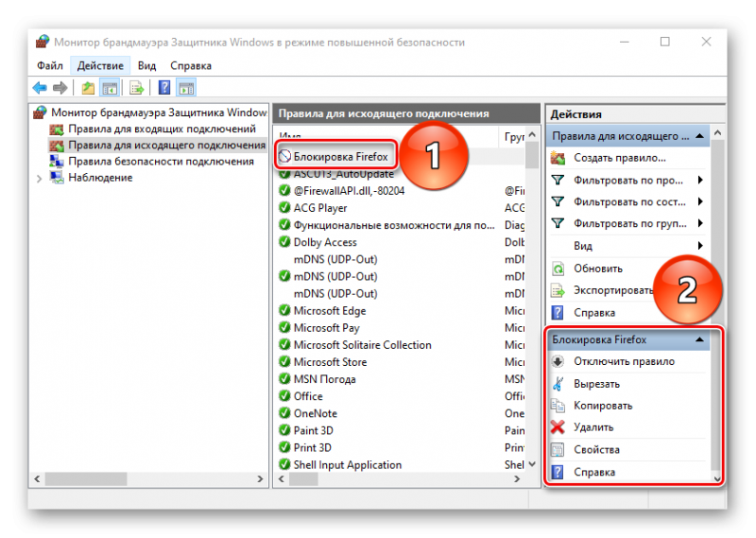This screenshot has height=538, width=756.
Task: Click the red X icon for Удалить
Action: 558,427
